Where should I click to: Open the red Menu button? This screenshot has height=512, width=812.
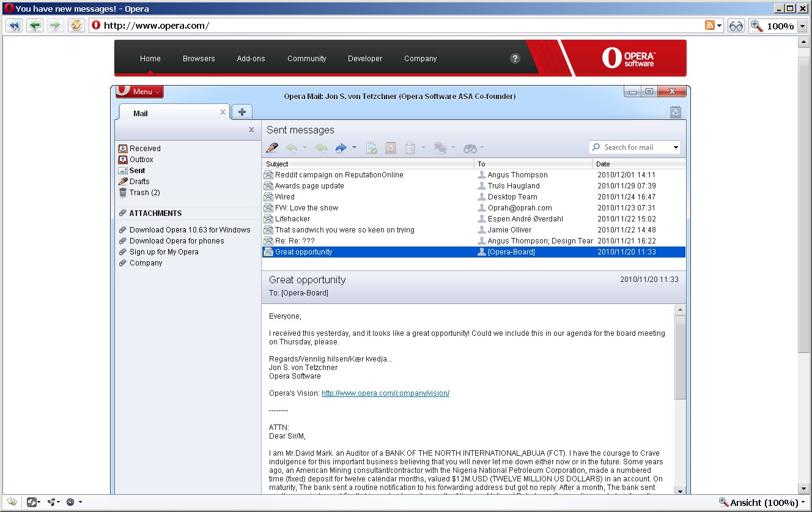(x=139, y=91)
